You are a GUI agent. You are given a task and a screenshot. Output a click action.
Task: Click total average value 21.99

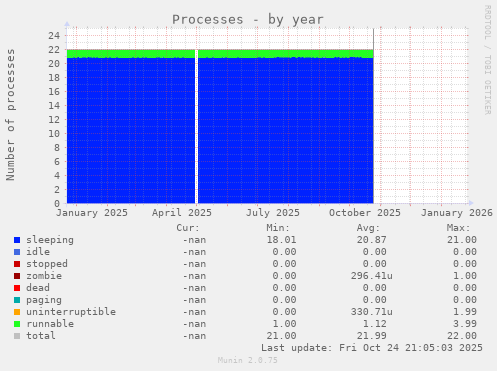coord(372,336)
